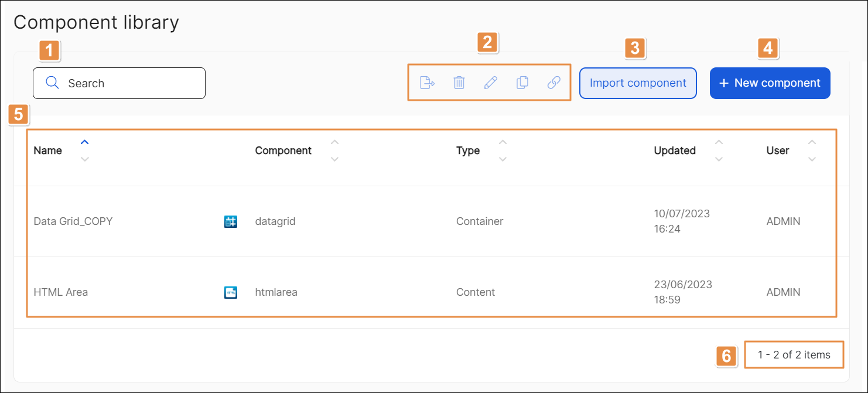Select the Copy link icon in the toolbar

point(553,83)
